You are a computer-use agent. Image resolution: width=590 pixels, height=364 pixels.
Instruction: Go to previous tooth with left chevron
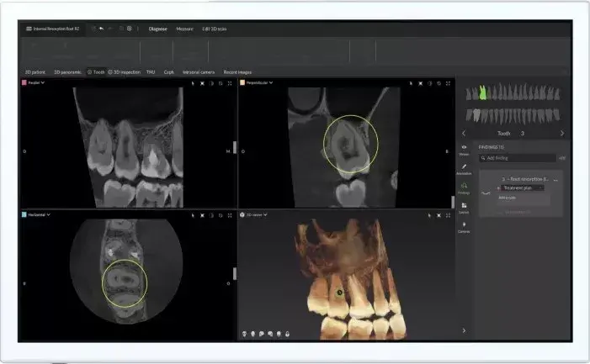[464, 134]
